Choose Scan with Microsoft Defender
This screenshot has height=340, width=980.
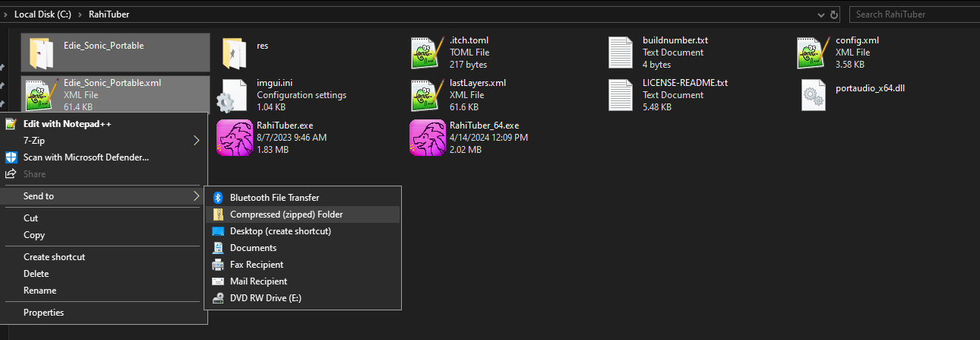pyautogui.click(x=104, y=157)
